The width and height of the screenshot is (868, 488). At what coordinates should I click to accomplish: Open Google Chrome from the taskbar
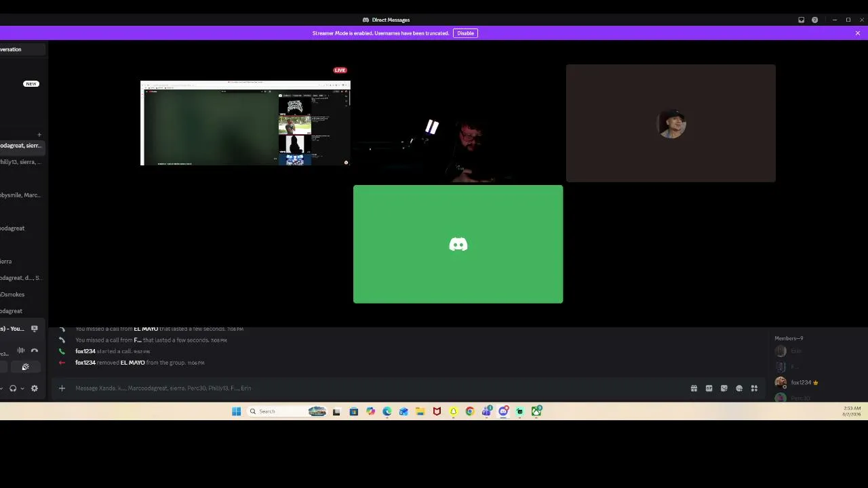click(469, 411)
